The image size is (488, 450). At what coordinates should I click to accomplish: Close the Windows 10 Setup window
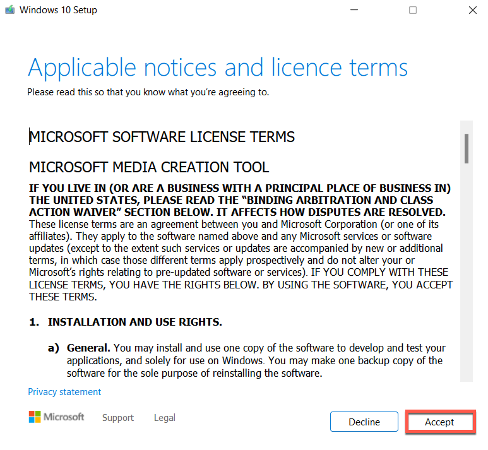pyautogui.click(x=473, y=10)
